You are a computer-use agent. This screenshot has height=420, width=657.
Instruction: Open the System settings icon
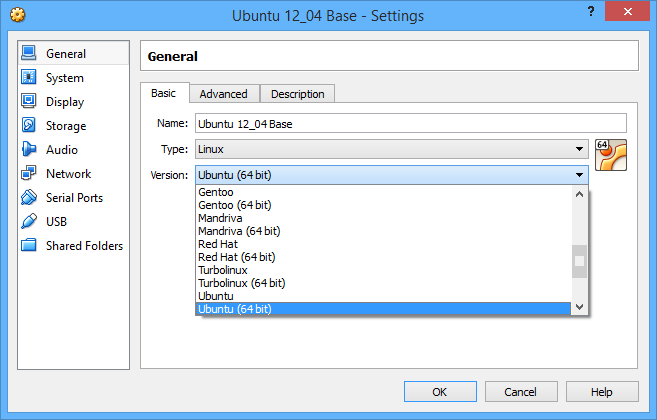29,78
